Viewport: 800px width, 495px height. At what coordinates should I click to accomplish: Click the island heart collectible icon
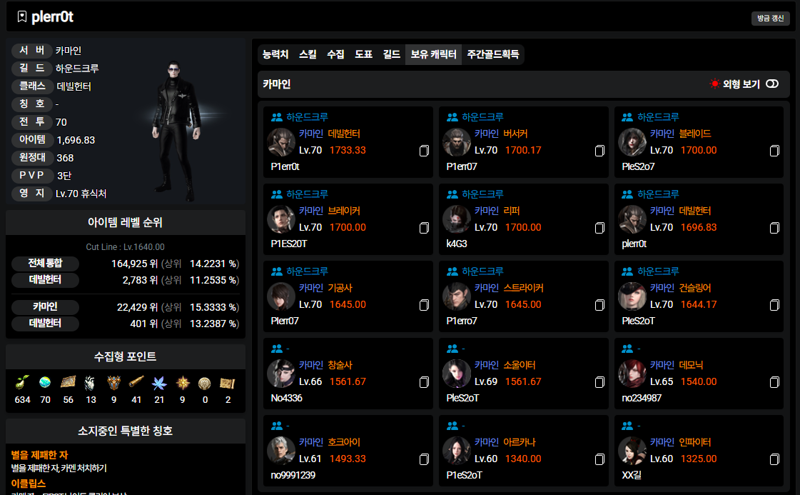(45, 383)
